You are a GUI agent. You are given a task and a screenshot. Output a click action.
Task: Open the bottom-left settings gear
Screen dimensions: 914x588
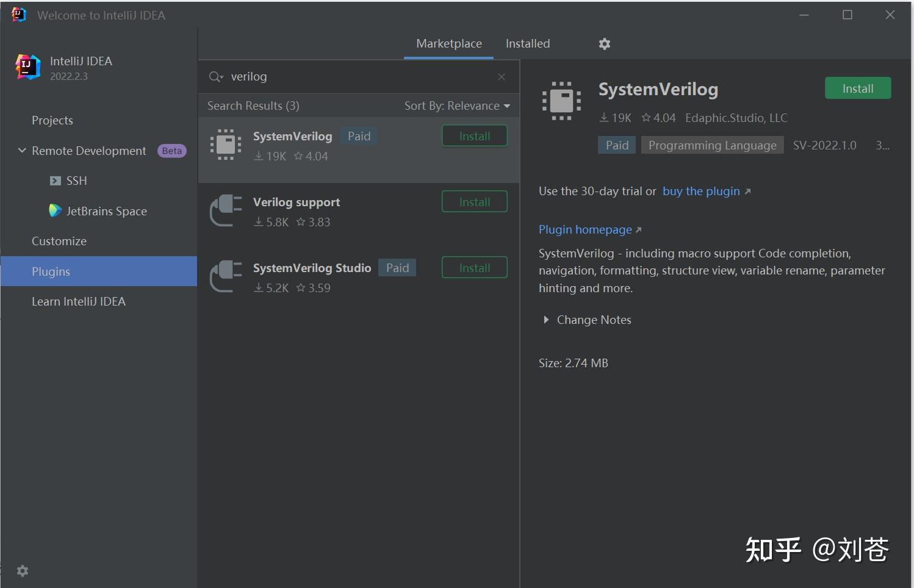(x=23, y=570)
